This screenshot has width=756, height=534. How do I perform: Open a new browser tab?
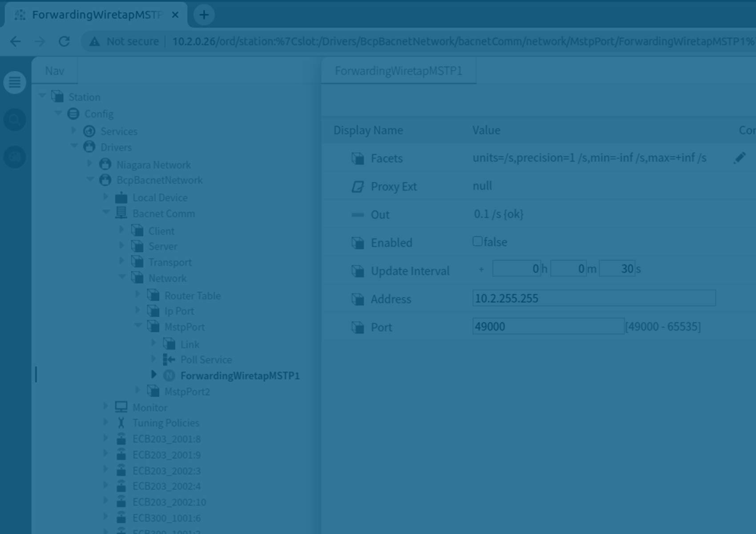[x=204, y=15]
